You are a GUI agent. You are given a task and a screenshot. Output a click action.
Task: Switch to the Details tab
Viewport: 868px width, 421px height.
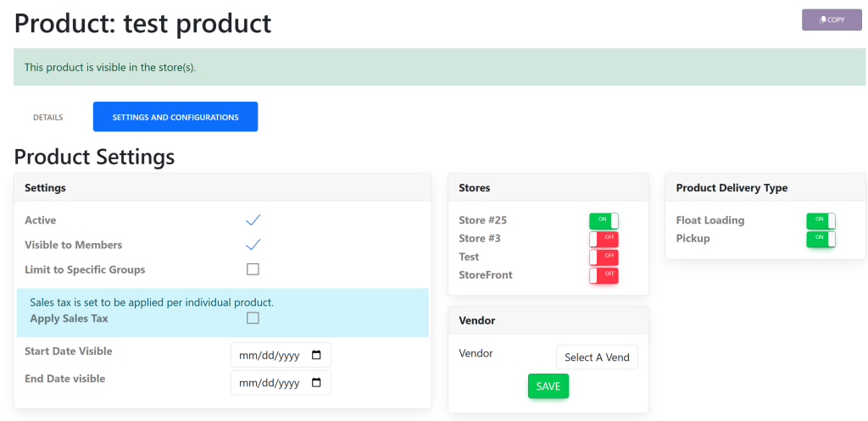click(48, 117)
